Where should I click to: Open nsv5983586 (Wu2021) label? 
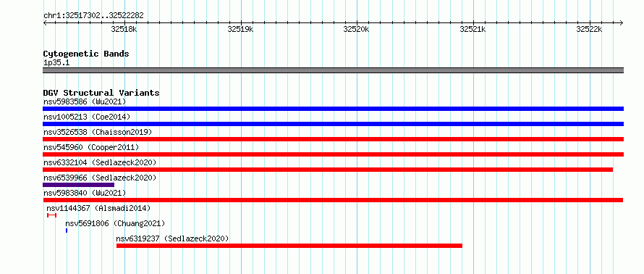[85, 101]
